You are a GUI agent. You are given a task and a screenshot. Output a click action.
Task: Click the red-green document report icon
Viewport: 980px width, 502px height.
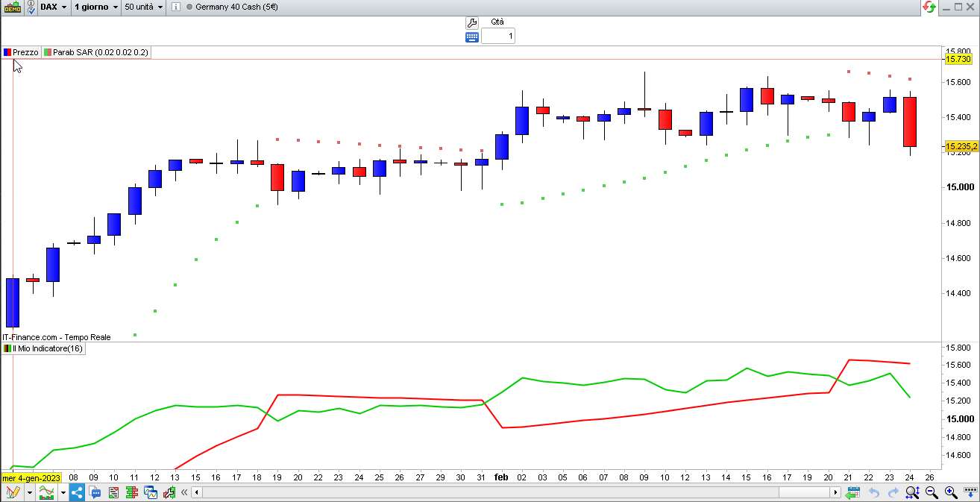tap(113, 492)
